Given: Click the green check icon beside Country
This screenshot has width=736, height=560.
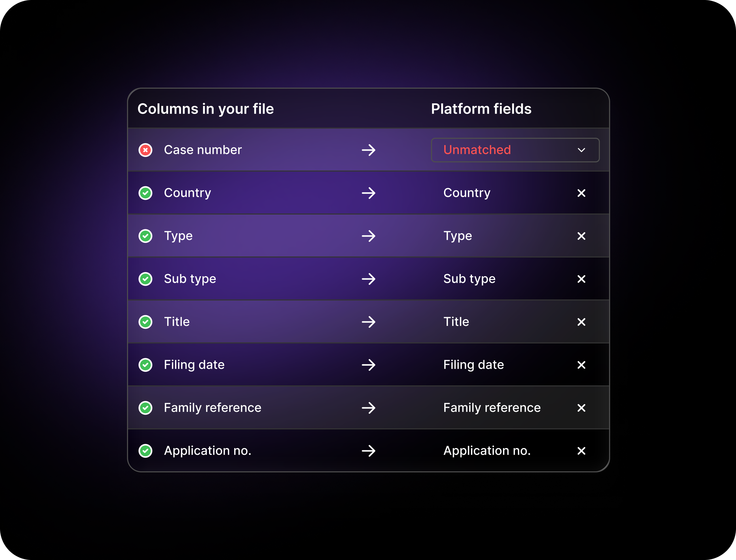Looking at the screenshot, I should pyautogui.click(x=145, y=193).
